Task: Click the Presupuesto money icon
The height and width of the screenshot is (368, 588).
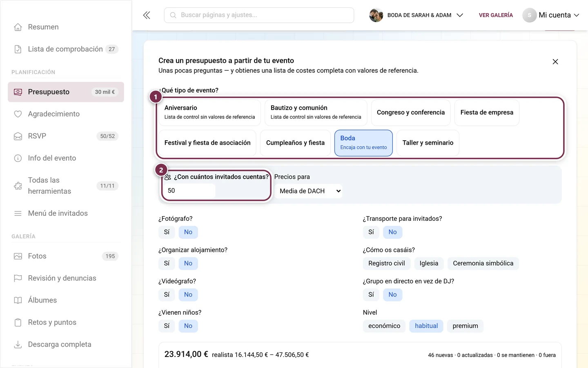Action: (x=18, y=92)
